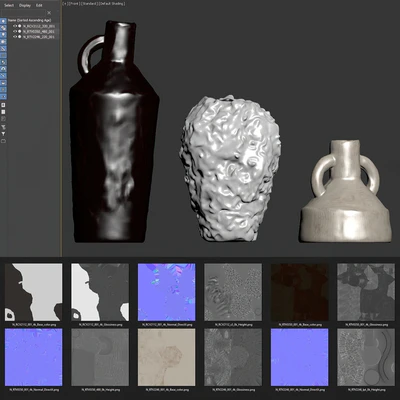Hide the first object via its eye icon

[15, 26]
